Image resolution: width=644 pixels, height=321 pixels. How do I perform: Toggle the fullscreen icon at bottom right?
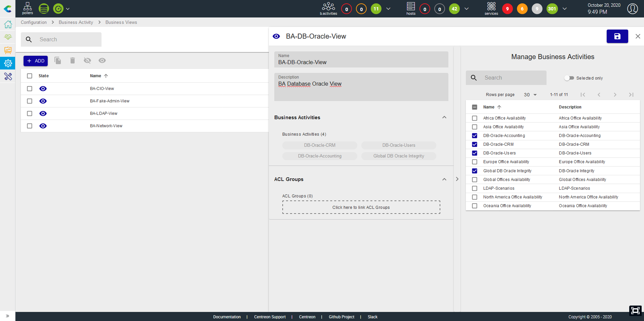point(635,311)
